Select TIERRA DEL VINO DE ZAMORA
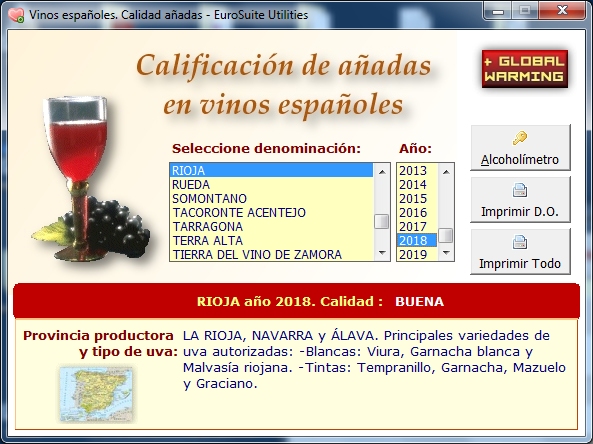The height and width of the screenshot is (444, 593). (x=271, y=255)
